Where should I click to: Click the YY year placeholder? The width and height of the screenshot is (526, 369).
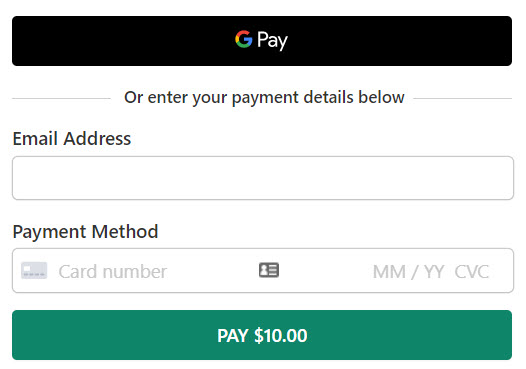434,272
